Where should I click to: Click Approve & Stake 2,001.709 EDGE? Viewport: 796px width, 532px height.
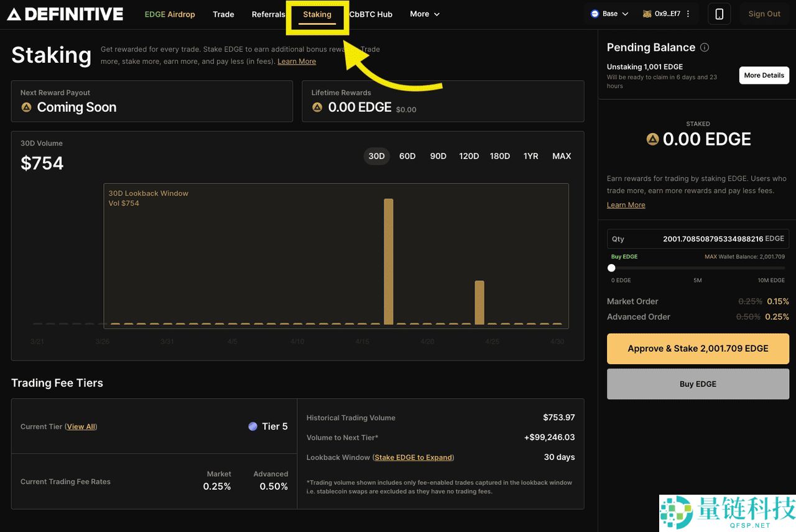(x=698, y=349)
